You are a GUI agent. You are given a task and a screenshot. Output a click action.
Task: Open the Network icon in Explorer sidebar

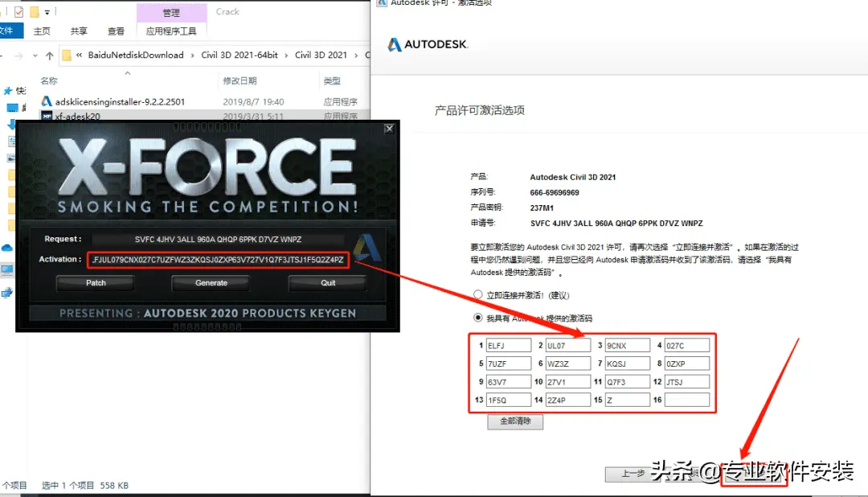(x=6, y=293)
